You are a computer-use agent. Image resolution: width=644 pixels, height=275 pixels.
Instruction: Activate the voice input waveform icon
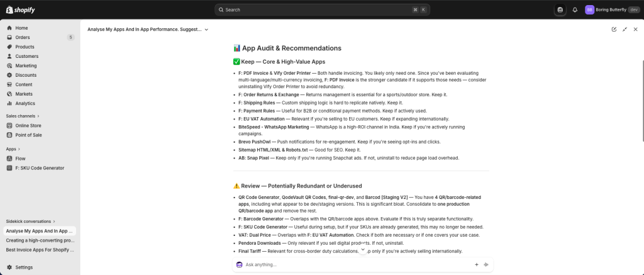click(486, 264)
